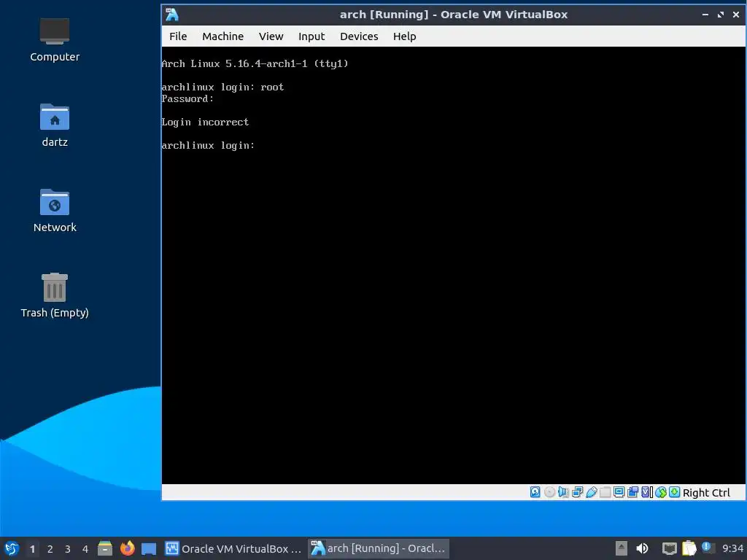Click the 'Login incorrect' text in terminal
Screen dimensions: 747x560
(x=205, y=122)
